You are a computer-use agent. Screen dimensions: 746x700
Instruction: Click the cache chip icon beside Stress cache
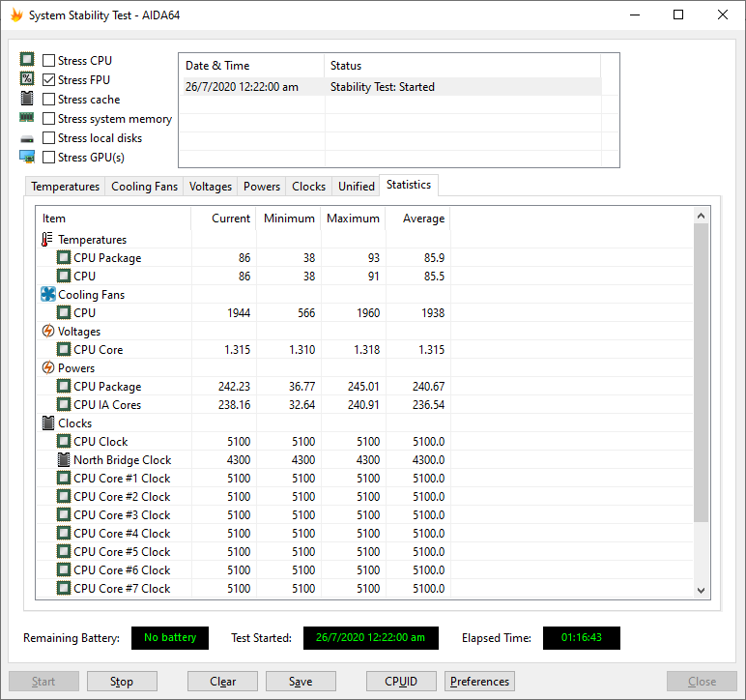(x=27, y=98)
